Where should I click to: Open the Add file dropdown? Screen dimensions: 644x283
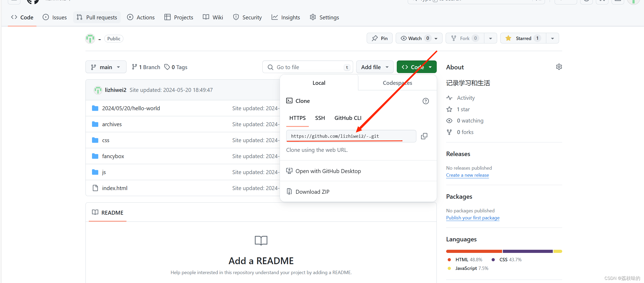point(375,67)
